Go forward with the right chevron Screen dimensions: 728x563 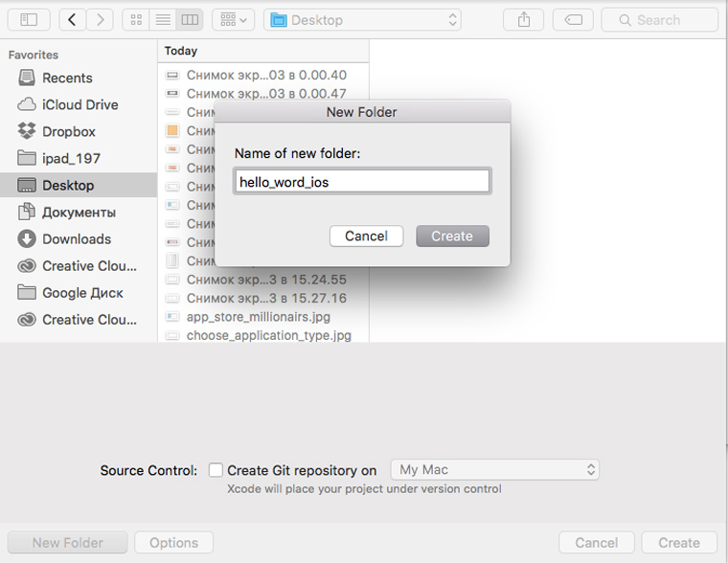pos(100,20)
